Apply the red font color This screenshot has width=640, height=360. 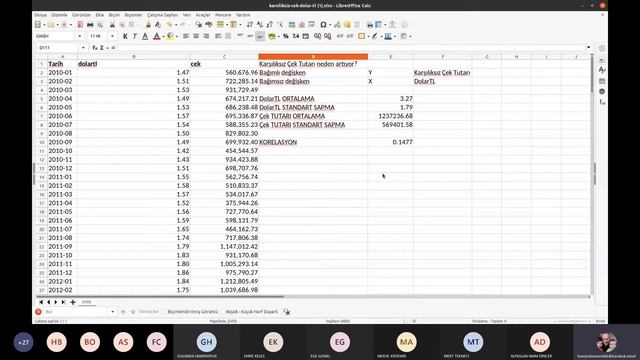[156, 36]
